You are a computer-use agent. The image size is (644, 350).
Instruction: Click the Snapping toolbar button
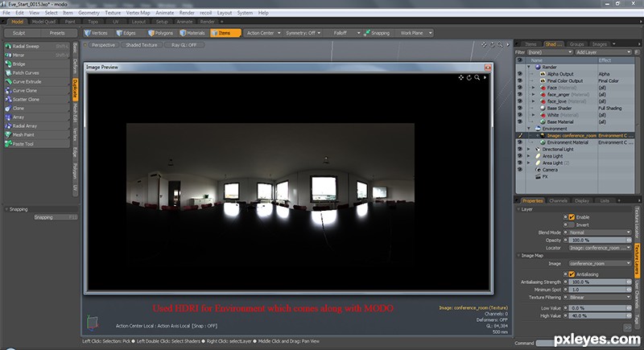pos(377,33)
